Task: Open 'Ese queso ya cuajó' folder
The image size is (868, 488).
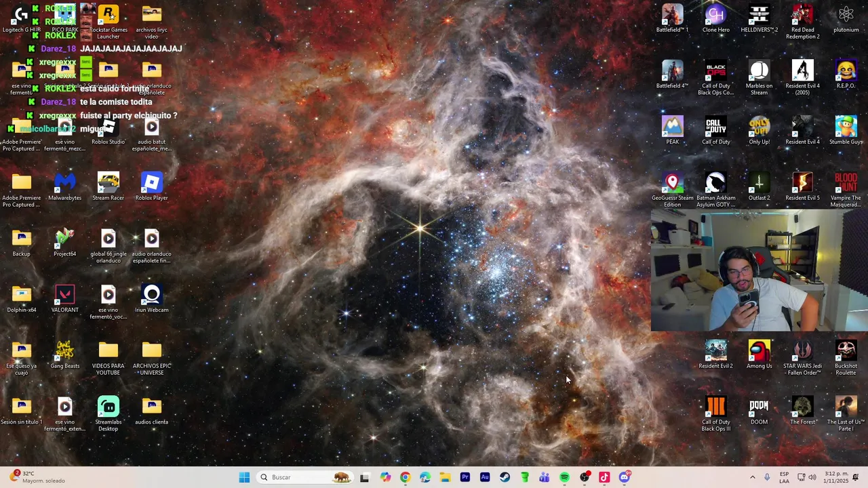Action: (x=22, y=359)
